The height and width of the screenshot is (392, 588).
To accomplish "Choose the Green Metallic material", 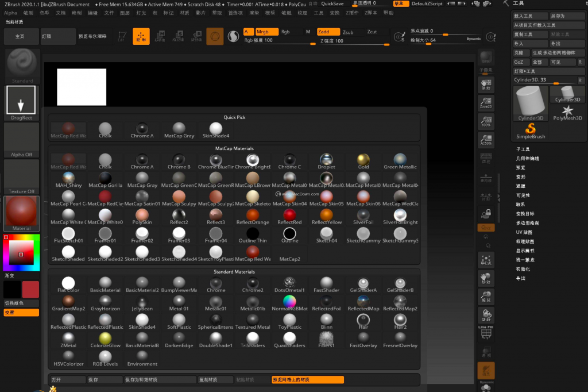I will pyautogui.click(x=400, y=162).
